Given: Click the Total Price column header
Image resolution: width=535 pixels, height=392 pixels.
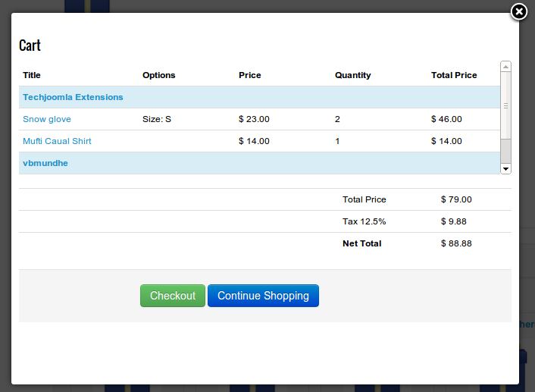Looking at the screenshot, I should point(454,75).
